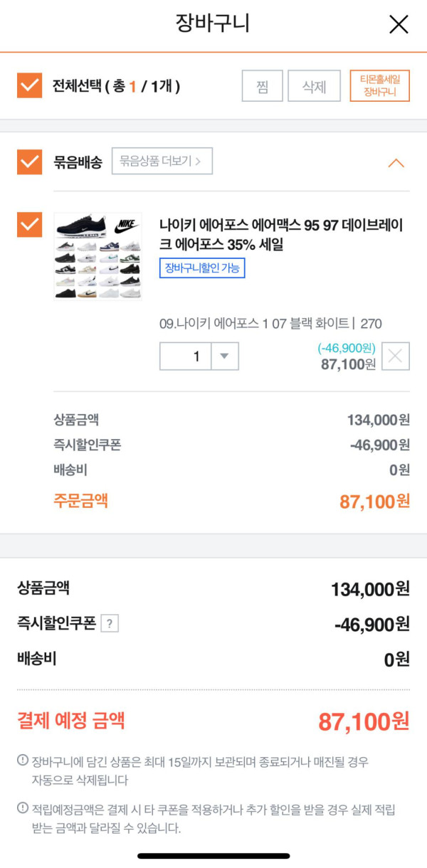Click the quantity input field showing 1

[x=186, y=356]
